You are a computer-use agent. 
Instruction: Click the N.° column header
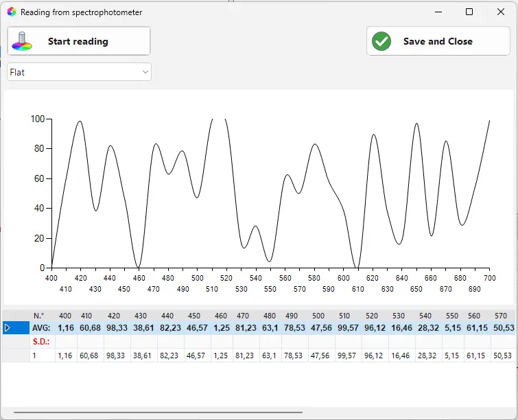(38, 316)
